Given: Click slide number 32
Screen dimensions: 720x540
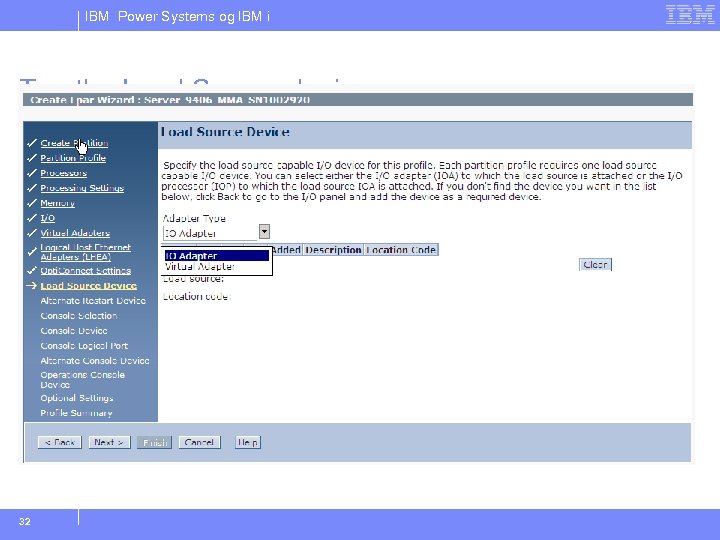Looking at the screenshot, I should point(25,522).
